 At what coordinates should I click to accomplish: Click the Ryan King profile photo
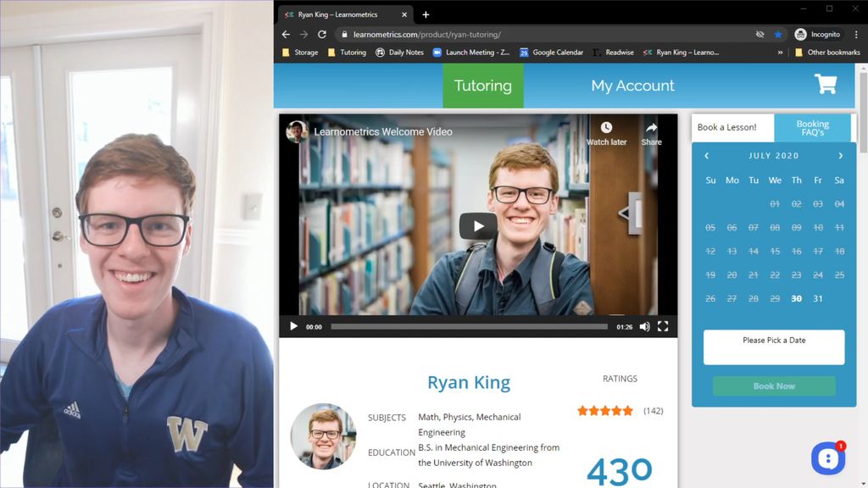pos(323,436)
